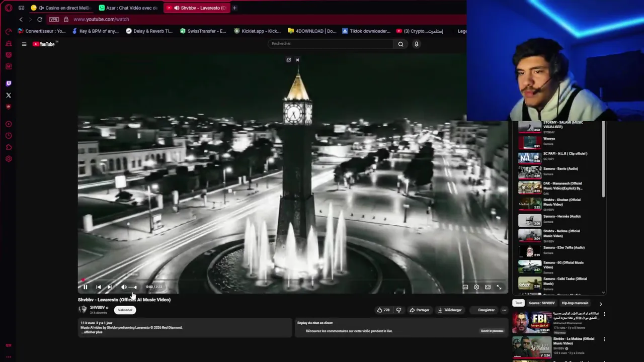
Task: Open SC PAPI - N.L.R playlist video
Action: [x=559, y=156]
